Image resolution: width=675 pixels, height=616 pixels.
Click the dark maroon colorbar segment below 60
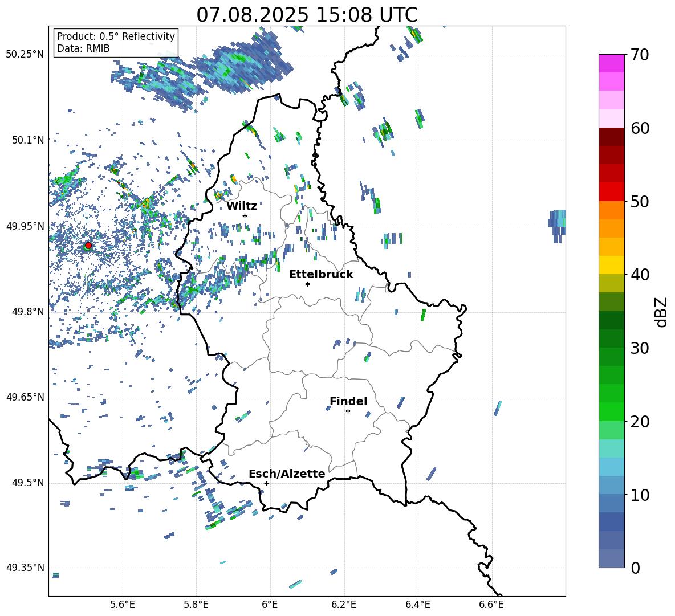(x=611, y=137)
